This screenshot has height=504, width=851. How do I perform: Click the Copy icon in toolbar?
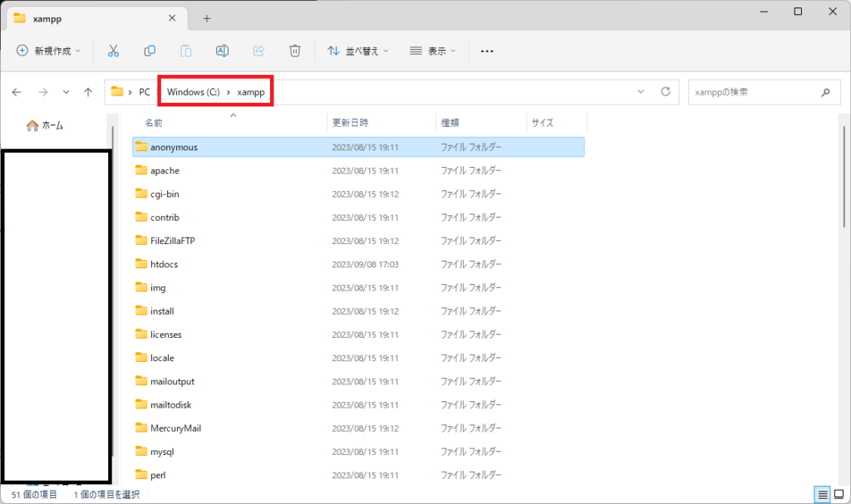pyautogui.click(x=150, y=51)
